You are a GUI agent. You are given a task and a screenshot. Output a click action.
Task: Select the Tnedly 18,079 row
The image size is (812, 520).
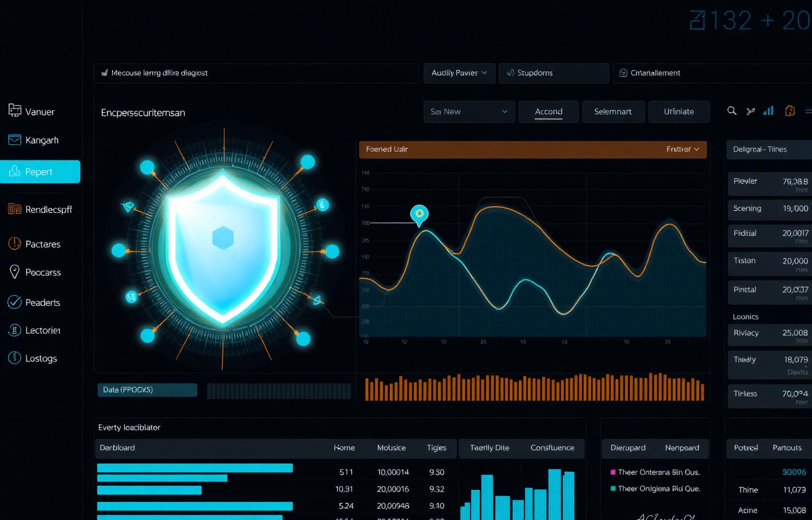coord(770,365)
